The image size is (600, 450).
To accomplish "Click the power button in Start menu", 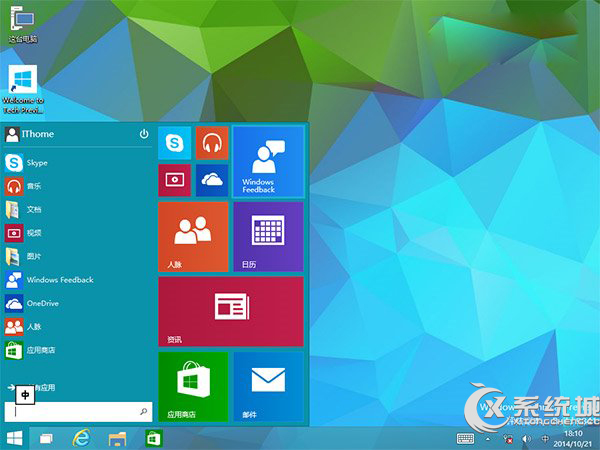I will click(x=144, y=134).
